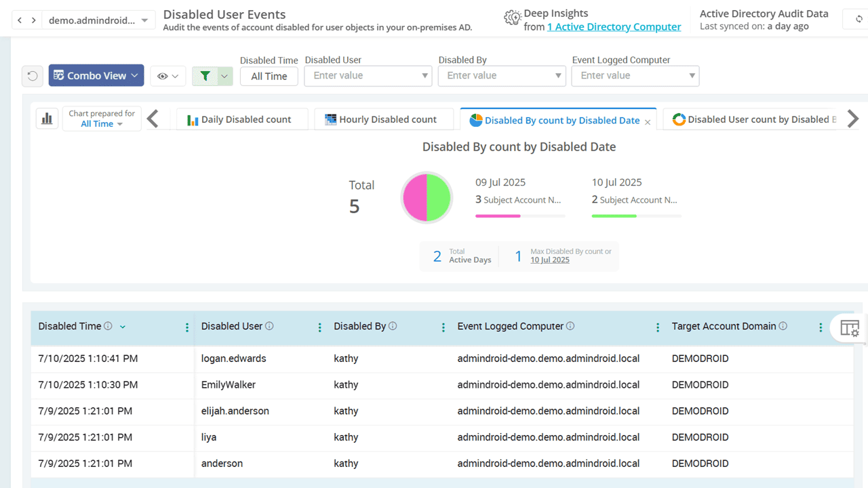Click the green filter funnel icon
The image size is (868, 488).
(205, 76)
